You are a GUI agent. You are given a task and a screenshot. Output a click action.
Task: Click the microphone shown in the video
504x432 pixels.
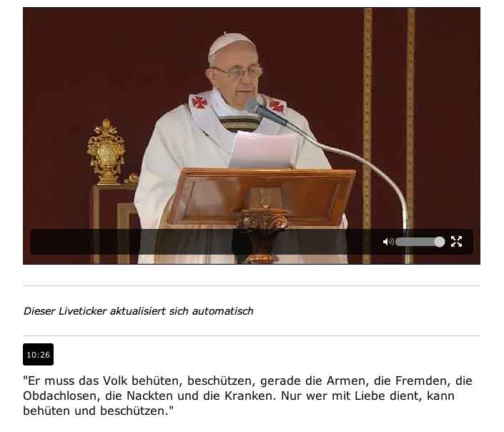click(x=265, y=112)
